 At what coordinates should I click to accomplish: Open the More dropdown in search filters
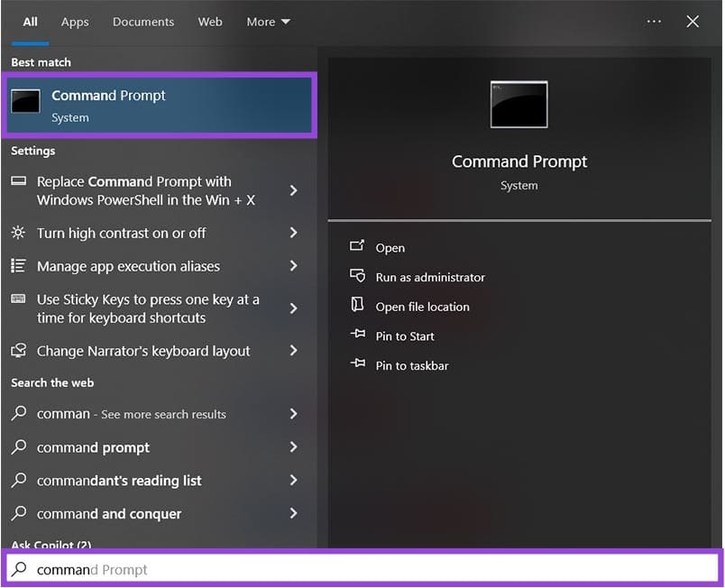(268, 22)
